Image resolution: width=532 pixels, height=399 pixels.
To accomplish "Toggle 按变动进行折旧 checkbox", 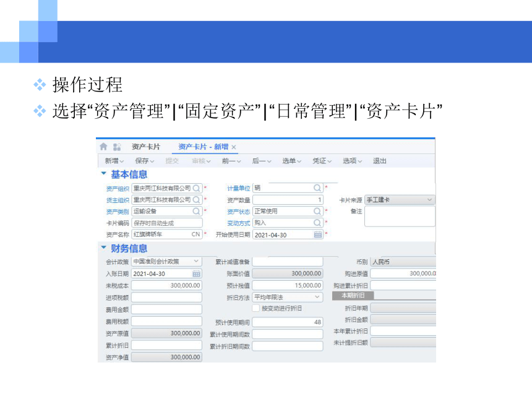I will tap(256, 308).
